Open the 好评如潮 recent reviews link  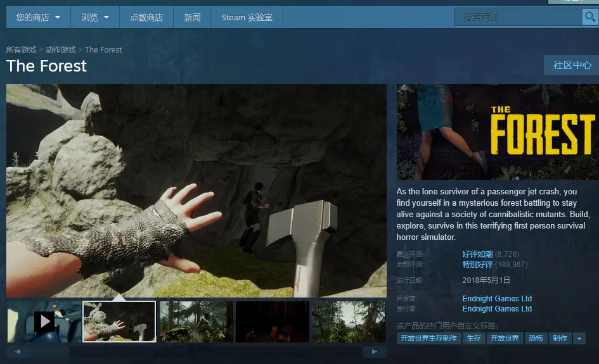[x=477, y=254]
